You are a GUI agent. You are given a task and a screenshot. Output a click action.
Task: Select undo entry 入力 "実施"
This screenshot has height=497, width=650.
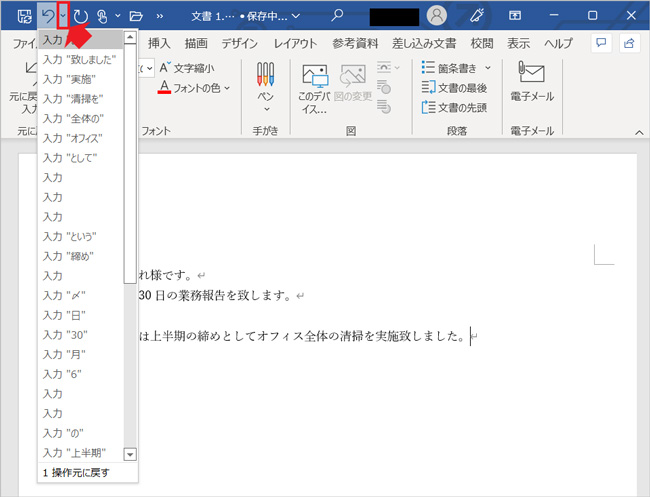coord(80,79)
